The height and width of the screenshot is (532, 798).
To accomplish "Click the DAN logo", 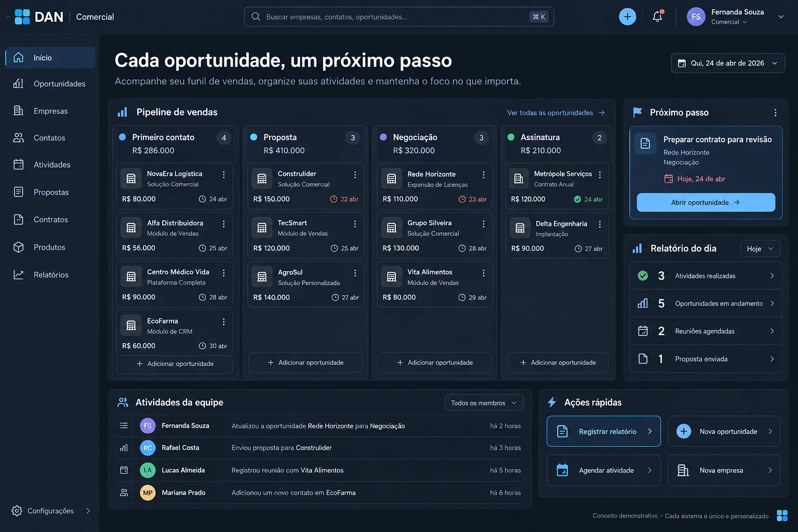I will click(x=39, y=17).
